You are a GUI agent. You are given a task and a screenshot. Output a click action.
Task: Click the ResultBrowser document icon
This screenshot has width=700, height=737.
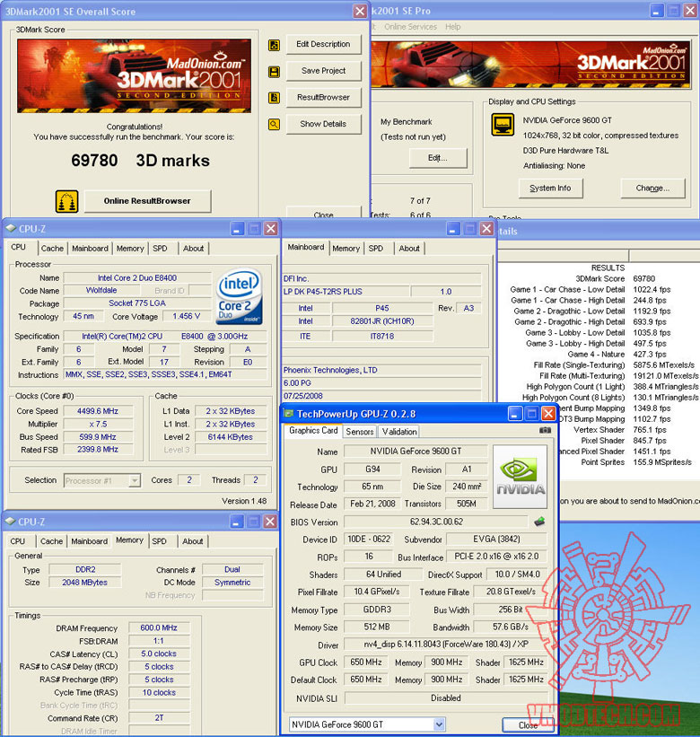pos(274,98)
